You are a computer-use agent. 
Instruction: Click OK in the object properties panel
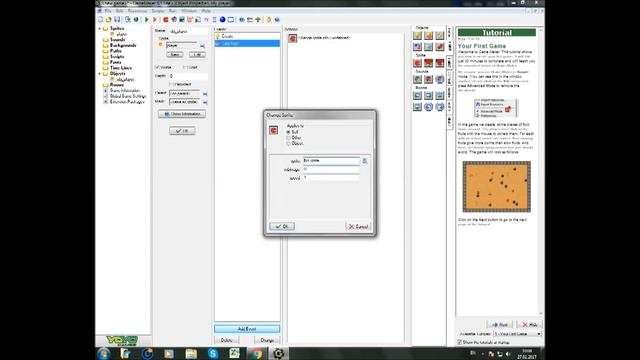click(182, 131)
